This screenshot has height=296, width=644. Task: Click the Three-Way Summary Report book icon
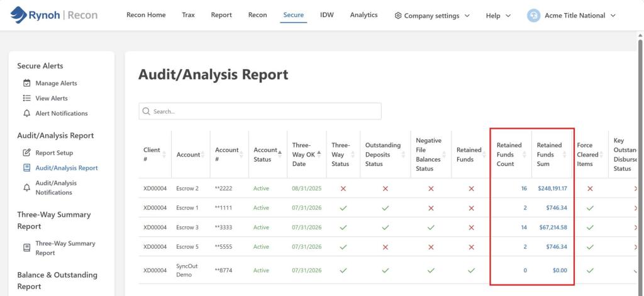pos(26,248)
